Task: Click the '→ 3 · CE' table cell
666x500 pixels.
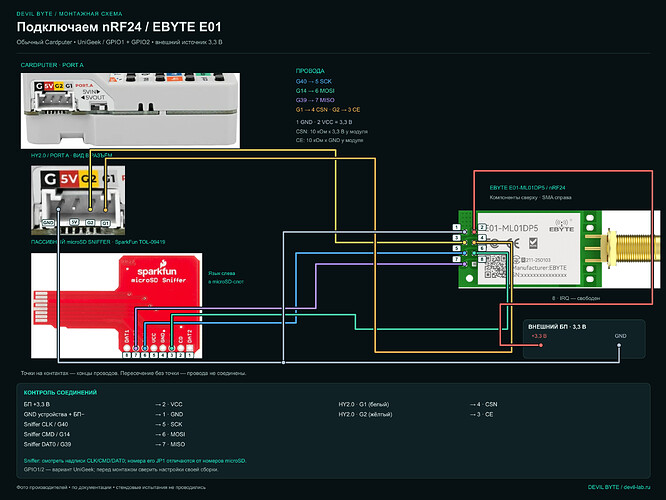Action: 482,414
